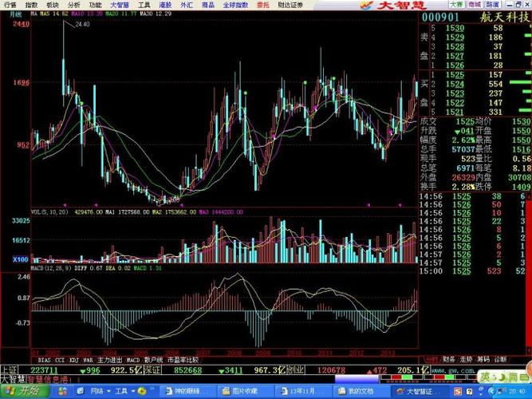Viewport: 532px width, 399px height.
Task: Click the MACD(12,26,9) indicator label
Action: pyautogui.click(x=51, y=268)
